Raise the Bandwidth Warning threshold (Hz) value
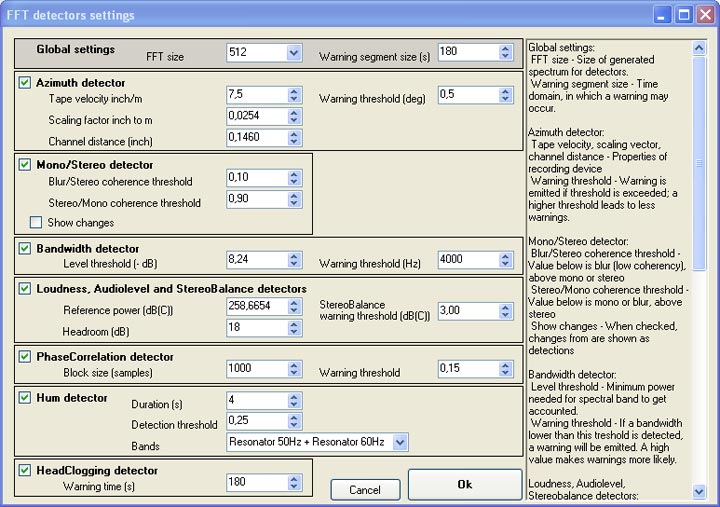 pyautogui.click(x=505, y=255)
